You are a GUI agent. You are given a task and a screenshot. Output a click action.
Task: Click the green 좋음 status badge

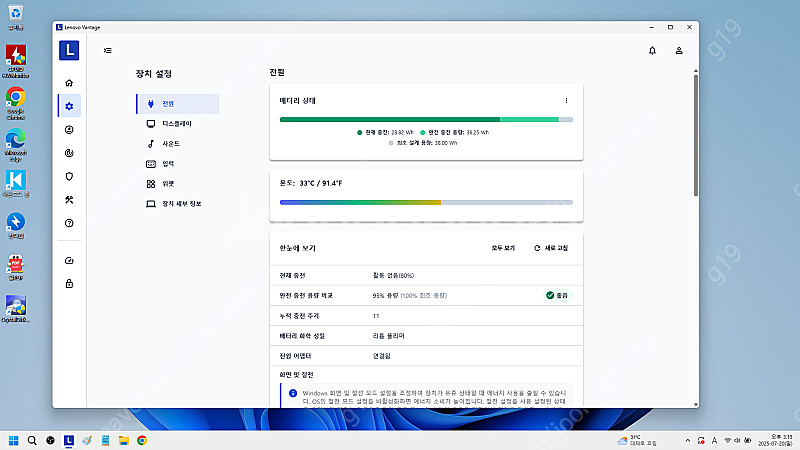pos(557,295)
